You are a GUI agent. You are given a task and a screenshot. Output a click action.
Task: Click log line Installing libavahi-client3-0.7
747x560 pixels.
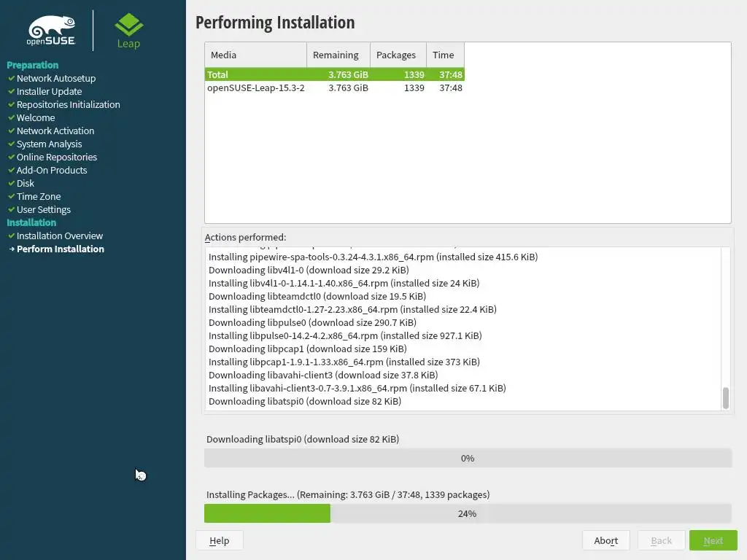pos(357,388)
